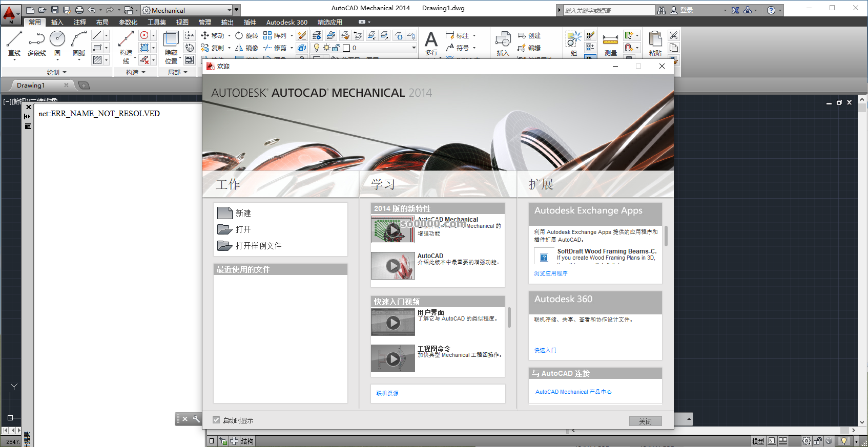Toggle the 模型 model space button

[758, 441]
